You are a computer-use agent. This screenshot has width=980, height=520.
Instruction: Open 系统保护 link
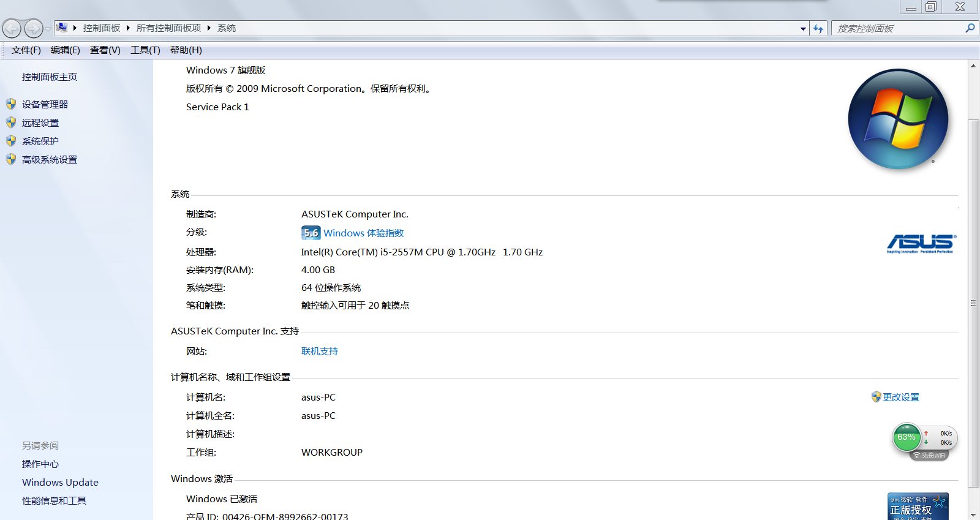click(40, 141)
